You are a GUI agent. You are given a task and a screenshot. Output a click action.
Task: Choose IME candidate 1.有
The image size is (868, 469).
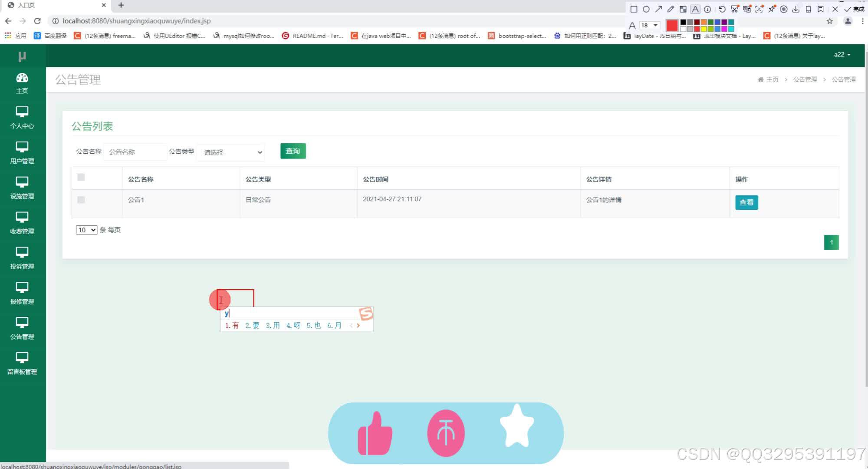232,325
